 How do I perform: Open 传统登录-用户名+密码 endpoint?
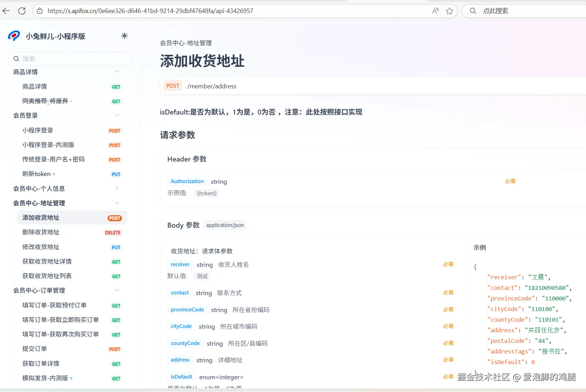point(72,159)
